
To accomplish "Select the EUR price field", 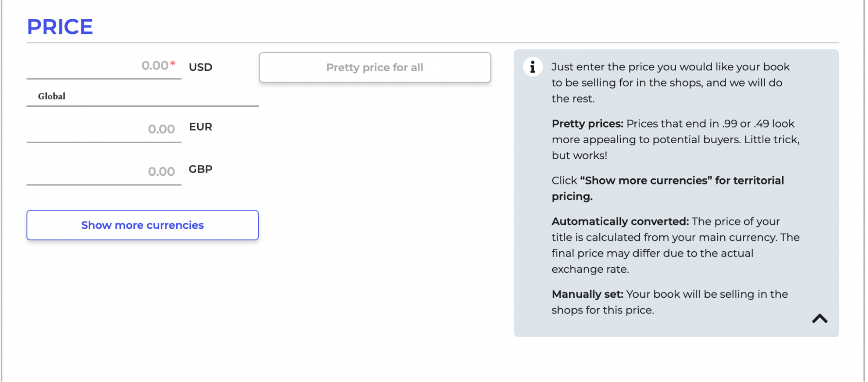I will point(104,128).
